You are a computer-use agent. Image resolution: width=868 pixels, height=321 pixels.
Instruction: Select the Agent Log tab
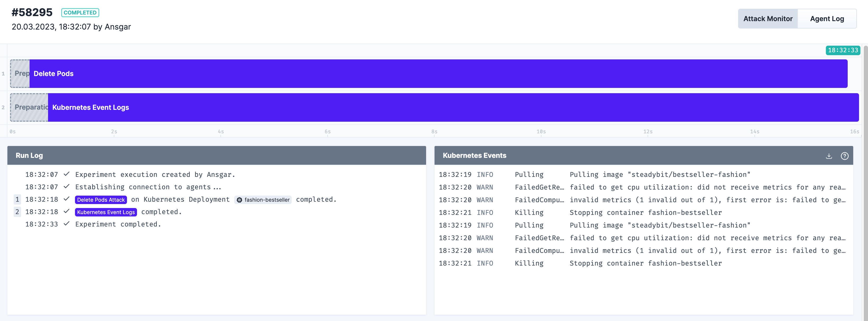click(x=828, y=19)
